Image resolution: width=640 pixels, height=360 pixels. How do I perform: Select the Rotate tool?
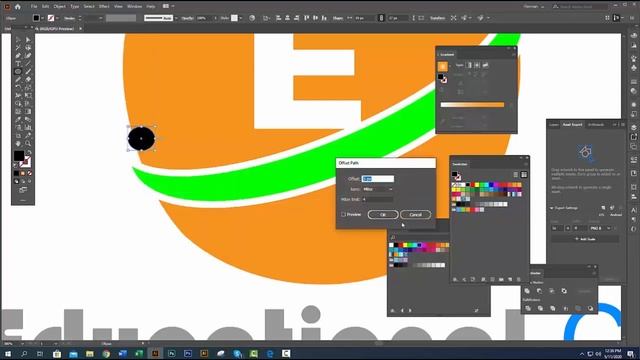click(18, 87)
